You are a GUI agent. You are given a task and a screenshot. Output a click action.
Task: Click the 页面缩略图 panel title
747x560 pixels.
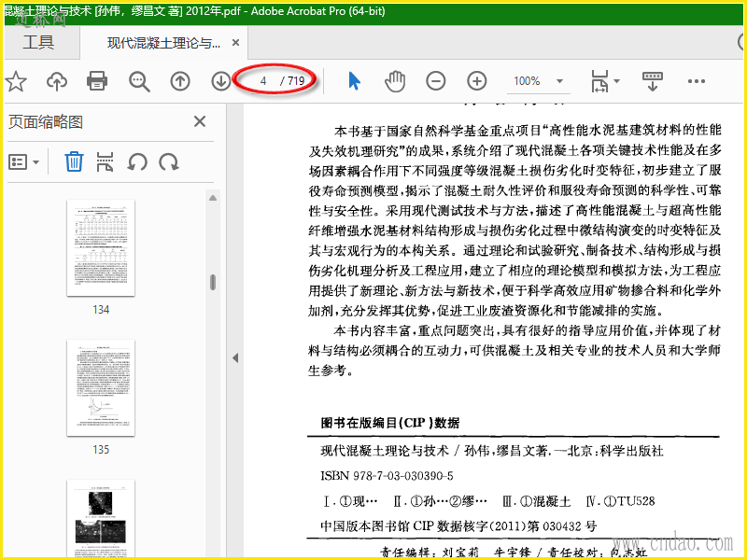(x=46, y=122)
